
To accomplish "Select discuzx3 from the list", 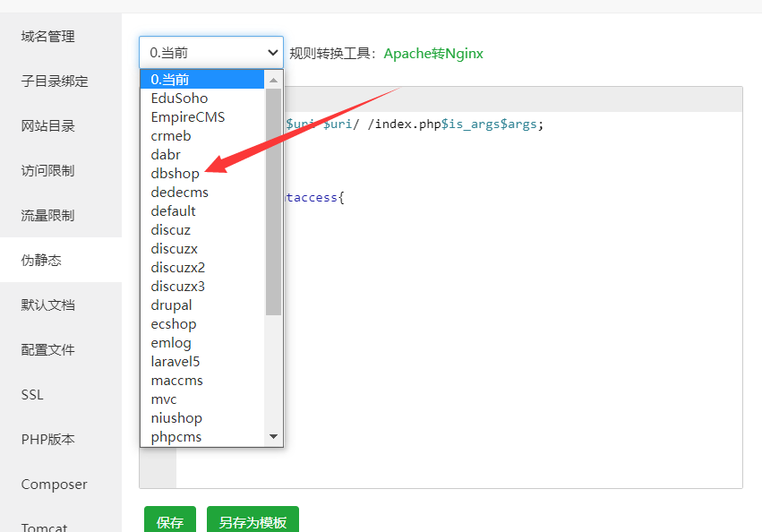I will click(177, 287).
